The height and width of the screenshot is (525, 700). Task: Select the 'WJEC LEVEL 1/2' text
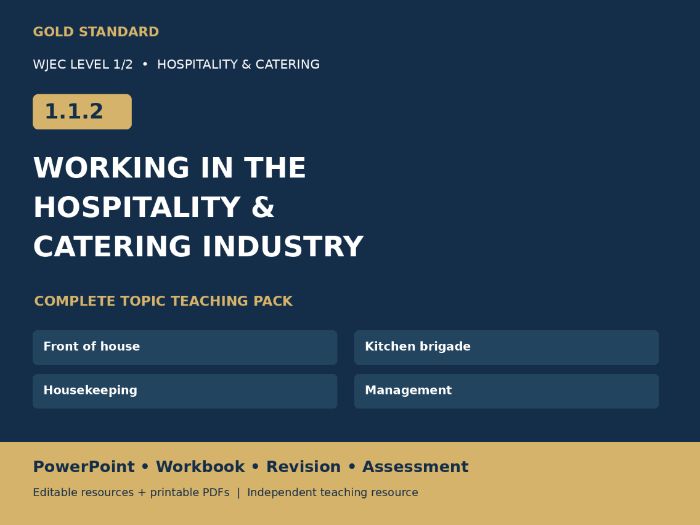pos(83,65)
